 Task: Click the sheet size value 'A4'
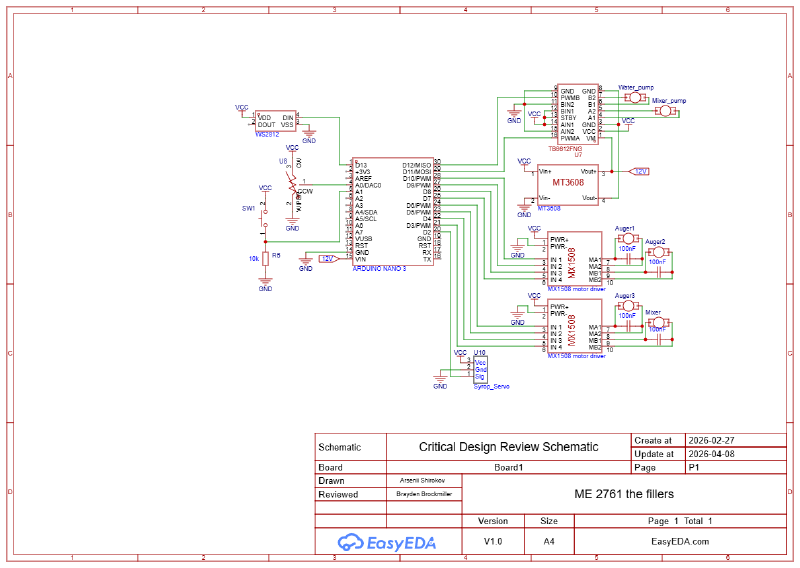click(549, 541)
